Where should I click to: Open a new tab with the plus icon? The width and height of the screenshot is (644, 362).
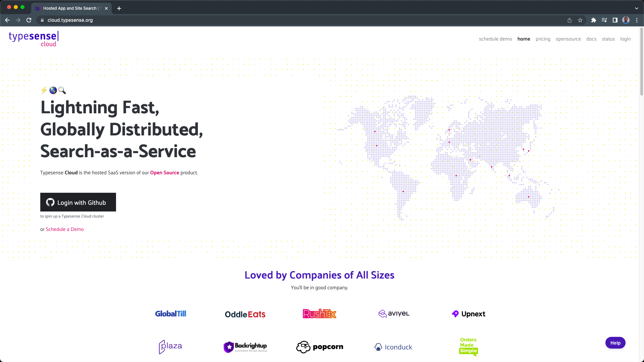coord(119,8)
